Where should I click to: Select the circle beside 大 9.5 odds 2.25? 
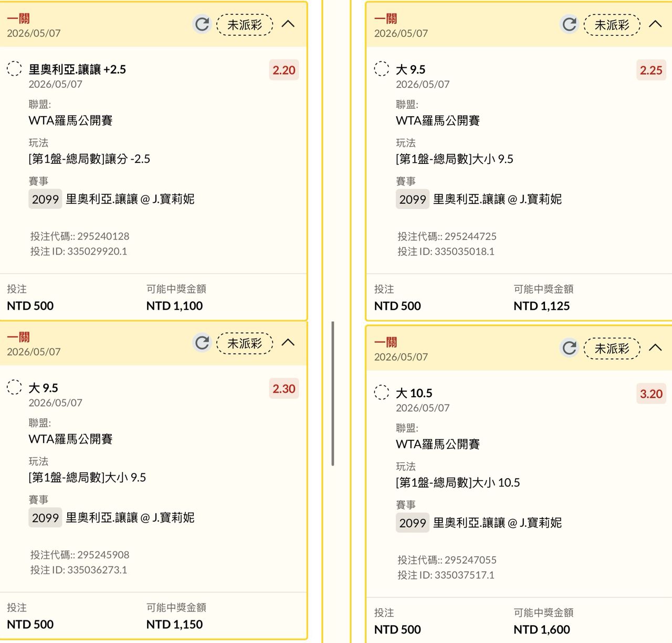click(x=382, y=68)
